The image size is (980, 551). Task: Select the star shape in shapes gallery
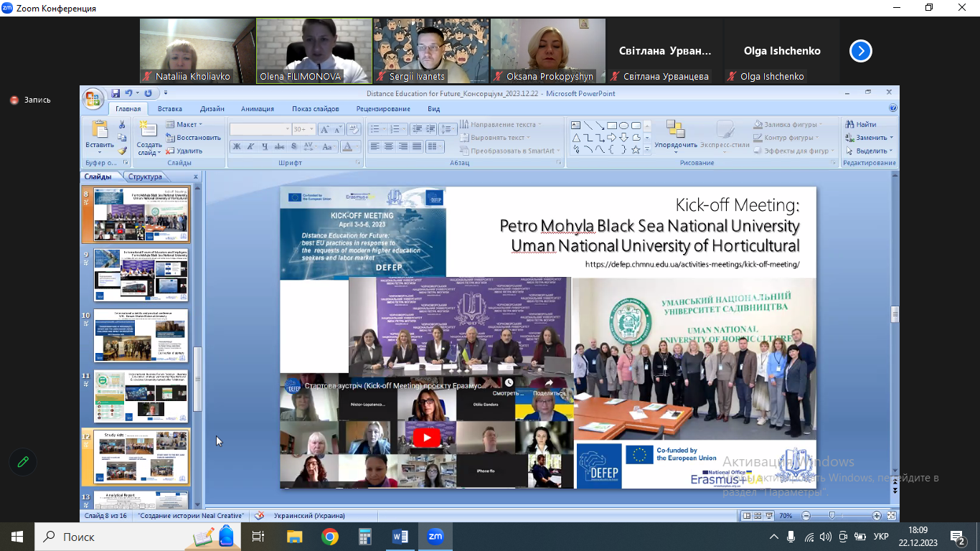click(x=635, y=149)
